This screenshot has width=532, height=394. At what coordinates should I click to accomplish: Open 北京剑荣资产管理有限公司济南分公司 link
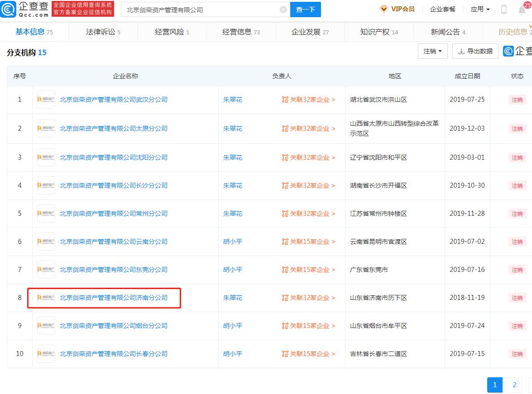(114, 298)
